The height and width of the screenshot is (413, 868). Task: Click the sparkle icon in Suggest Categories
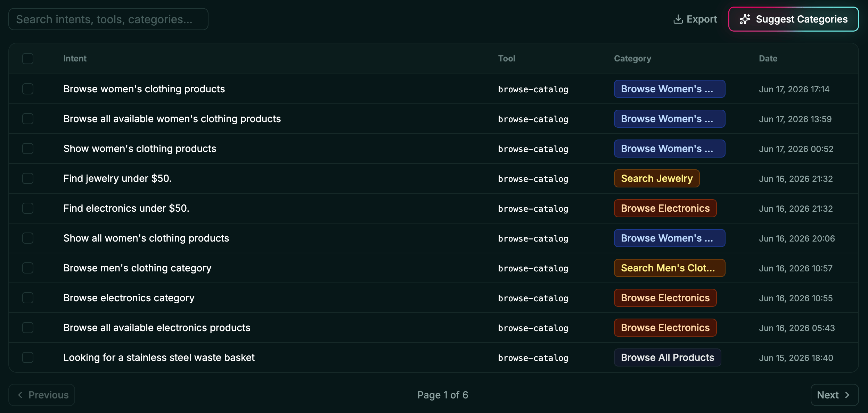[745, 19]
